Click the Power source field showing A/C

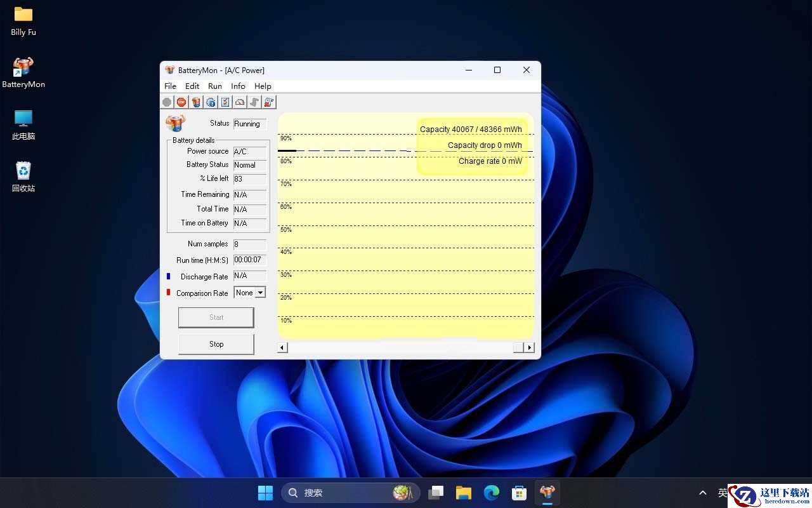click(x=250, y=152)
